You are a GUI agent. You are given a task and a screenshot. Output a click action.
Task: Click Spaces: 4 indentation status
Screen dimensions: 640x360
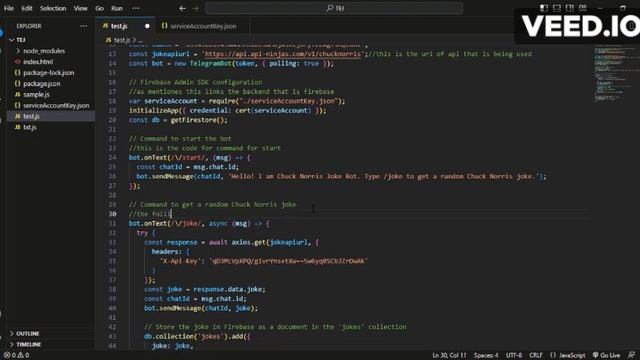coord(486,356)
